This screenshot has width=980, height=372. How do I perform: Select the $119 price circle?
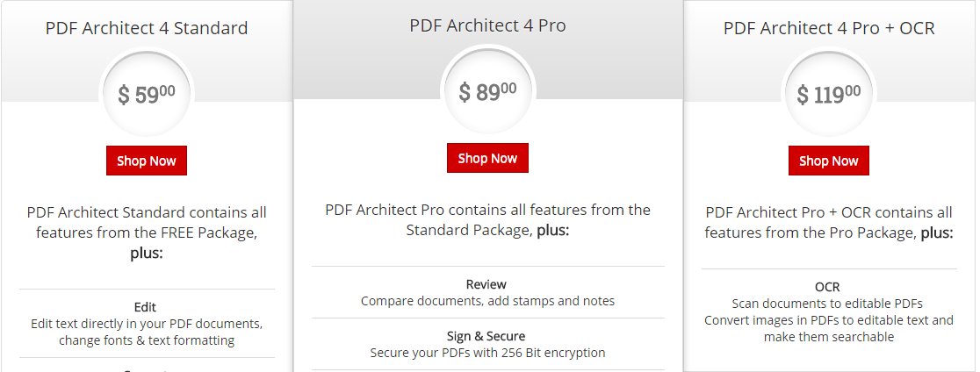(x=828, y=95)
